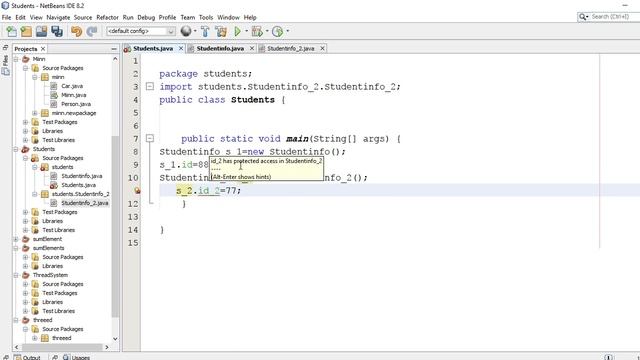Close the Studentinfo_2.java editor tab
640x360 pixels.
pyautogui.click(x=322, y=49)
